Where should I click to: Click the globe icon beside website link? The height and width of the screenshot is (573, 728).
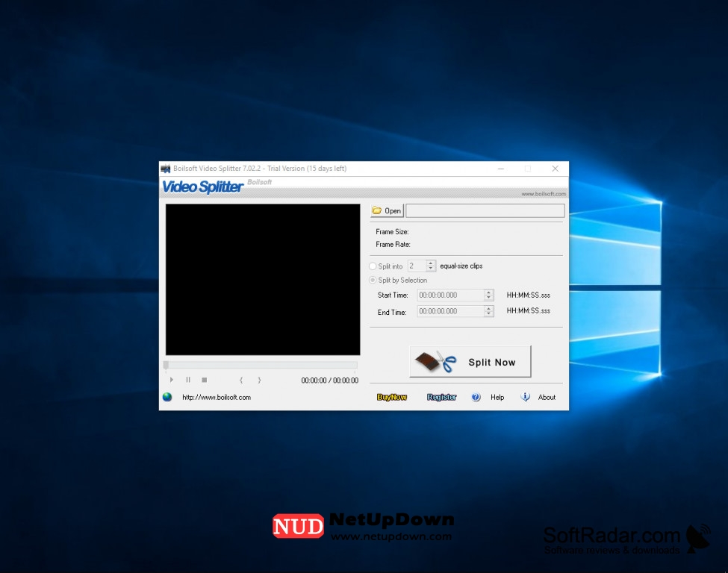[167, 397]
